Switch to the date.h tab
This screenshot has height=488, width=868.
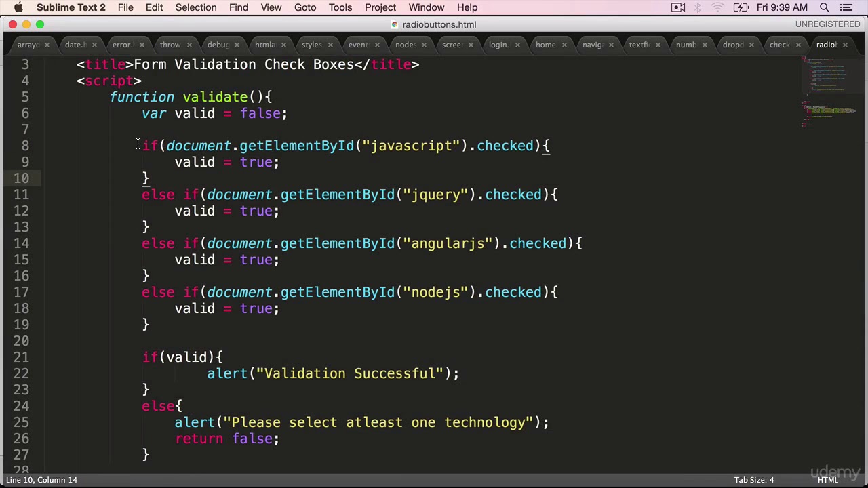75,45
